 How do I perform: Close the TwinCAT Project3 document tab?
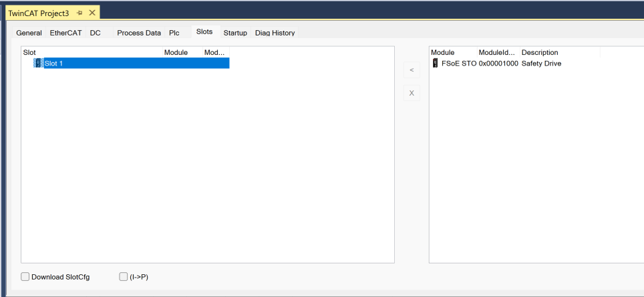click(x=92, y=13)
